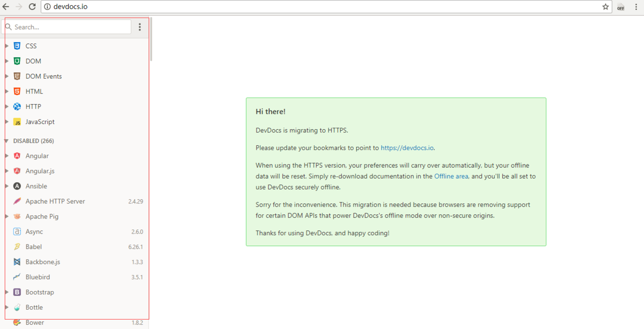Expand the CSS documentation tree

(6, 46)
